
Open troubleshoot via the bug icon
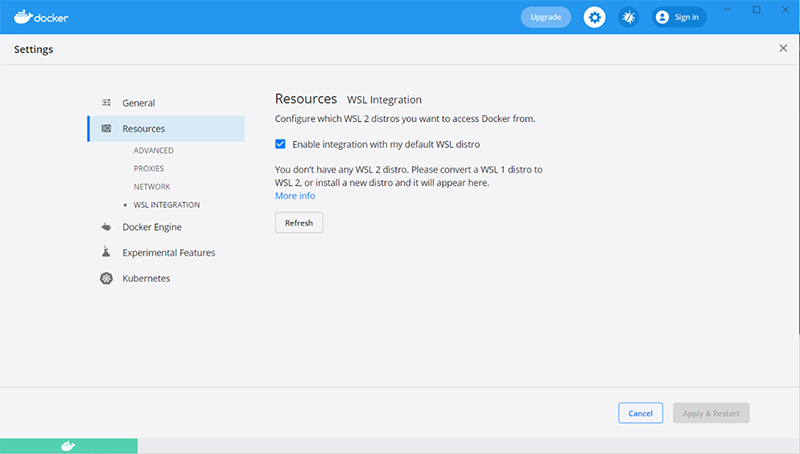coord(629,17)
